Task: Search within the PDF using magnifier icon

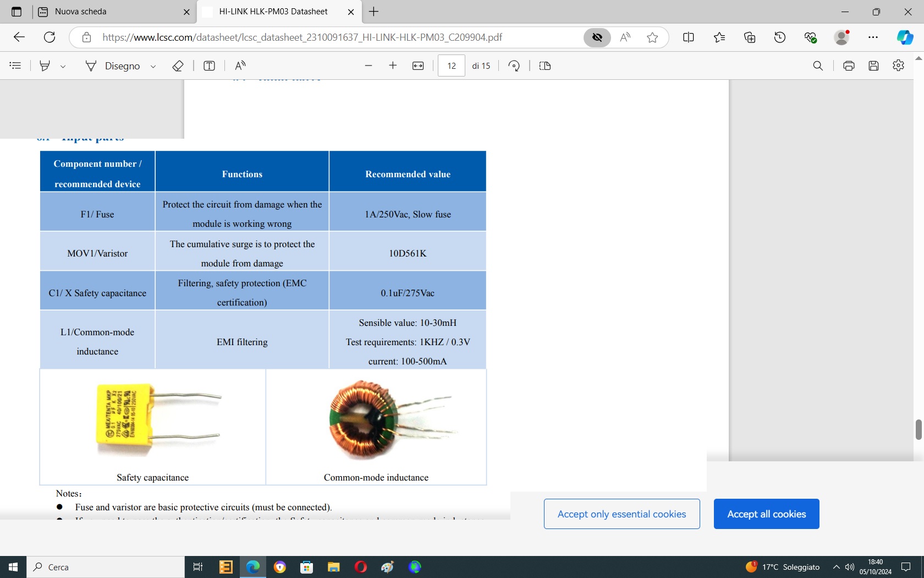Action: [x=818, y=66]
